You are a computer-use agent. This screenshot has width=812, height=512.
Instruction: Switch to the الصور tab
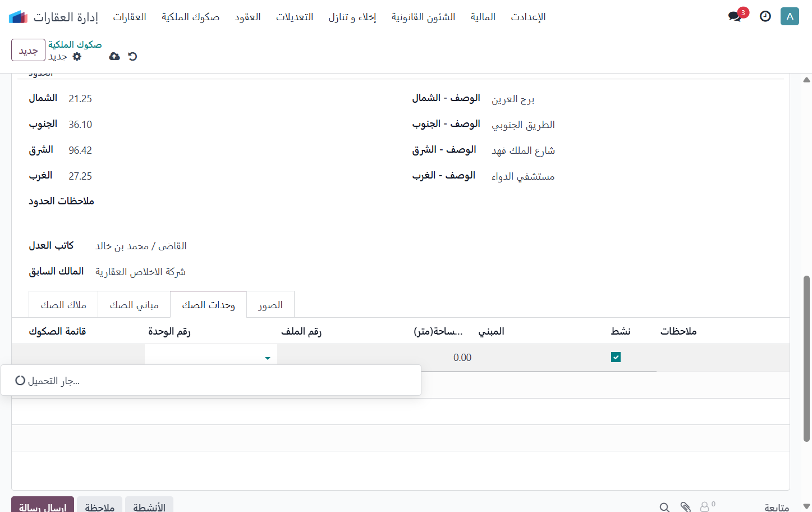270,305
